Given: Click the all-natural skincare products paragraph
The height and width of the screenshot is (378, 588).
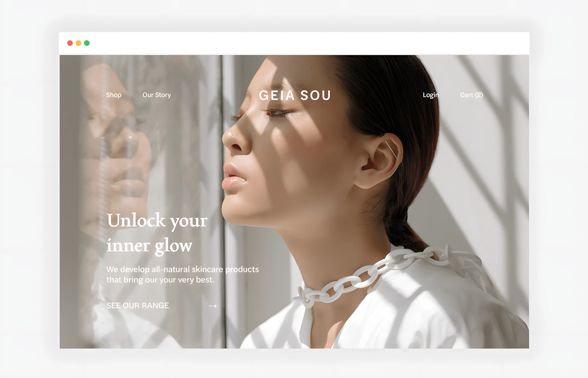Looking at the screenshot, I should [x=183, y=274].
